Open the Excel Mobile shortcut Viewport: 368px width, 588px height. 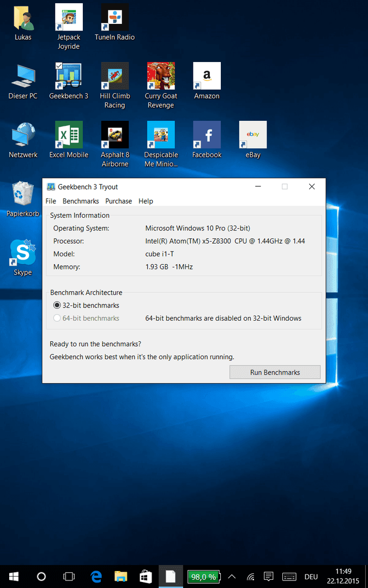[x=69, y=134]
